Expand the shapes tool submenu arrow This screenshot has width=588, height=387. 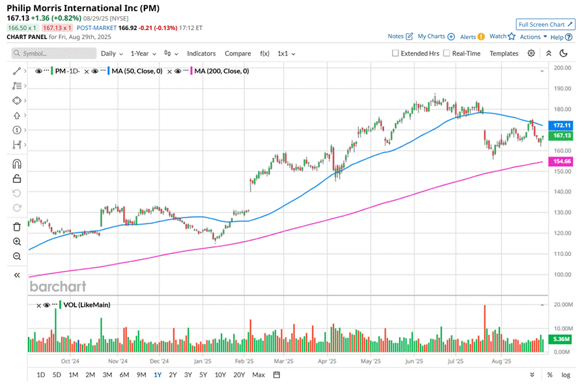tap(25, 100)
